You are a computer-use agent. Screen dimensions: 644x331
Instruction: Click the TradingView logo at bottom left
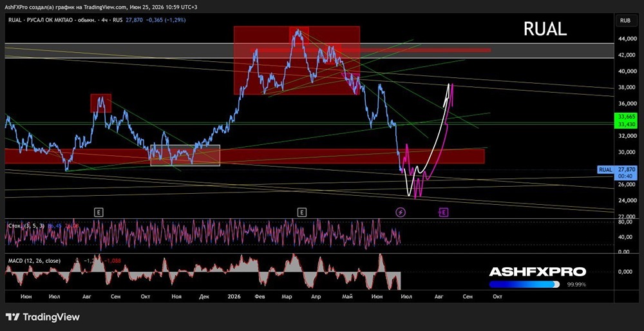coord(43,317)
